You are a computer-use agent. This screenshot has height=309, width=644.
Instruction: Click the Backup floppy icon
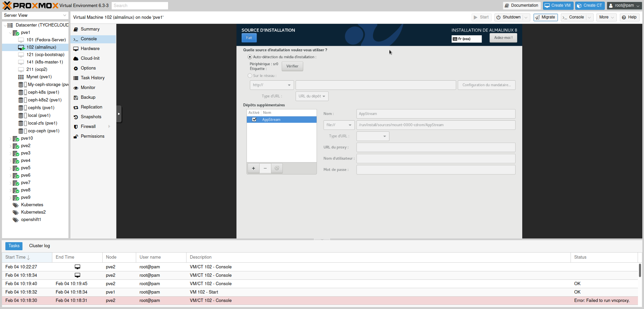[76, 97]
